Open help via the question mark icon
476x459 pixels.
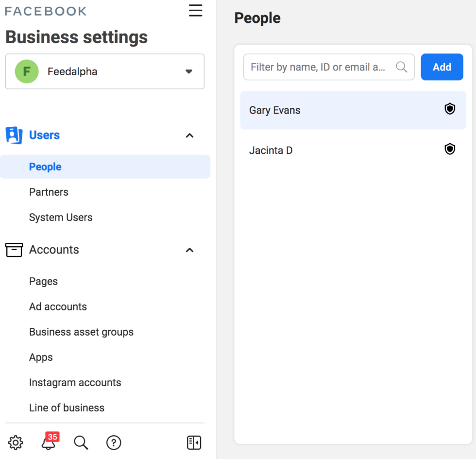point(113,442)
